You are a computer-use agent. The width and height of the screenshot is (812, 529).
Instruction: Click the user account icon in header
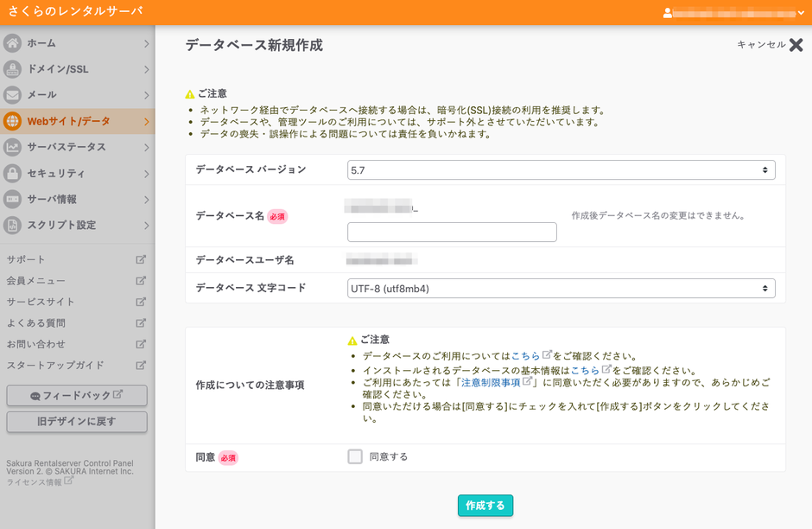click(x=667, y=13)
